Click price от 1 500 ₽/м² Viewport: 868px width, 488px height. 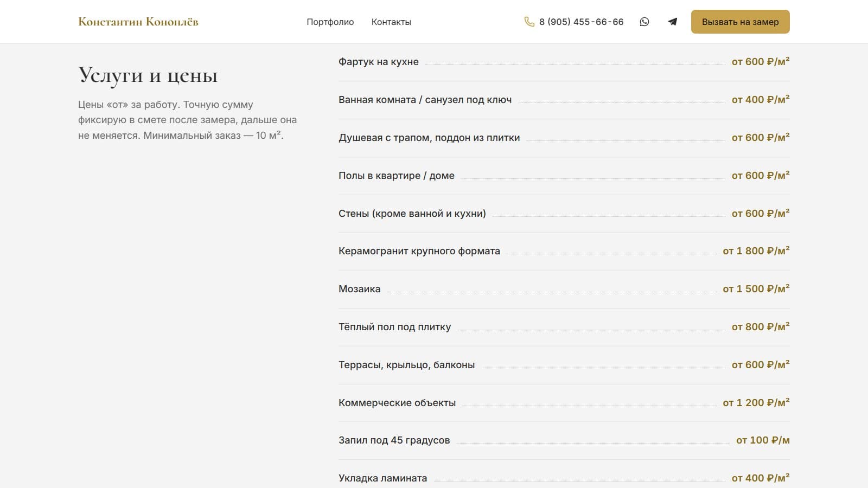[756, 289]
